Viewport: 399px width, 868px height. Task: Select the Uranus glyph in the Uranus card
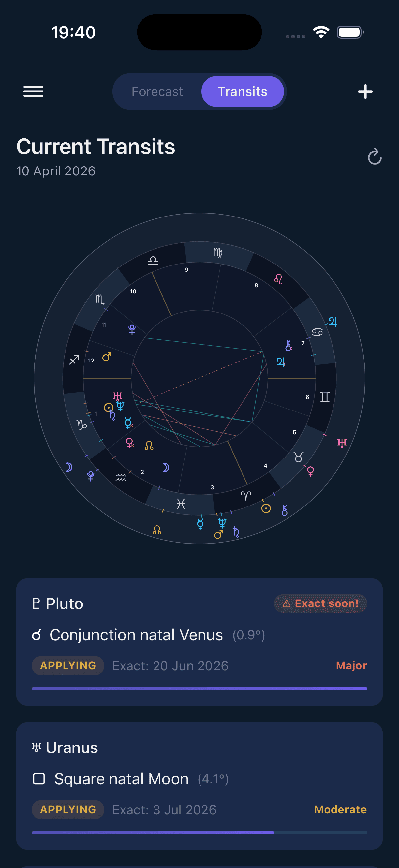pos(37,747)
